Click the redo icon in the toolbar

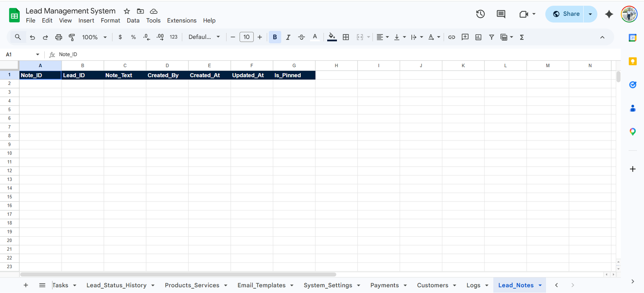[45, 37]
